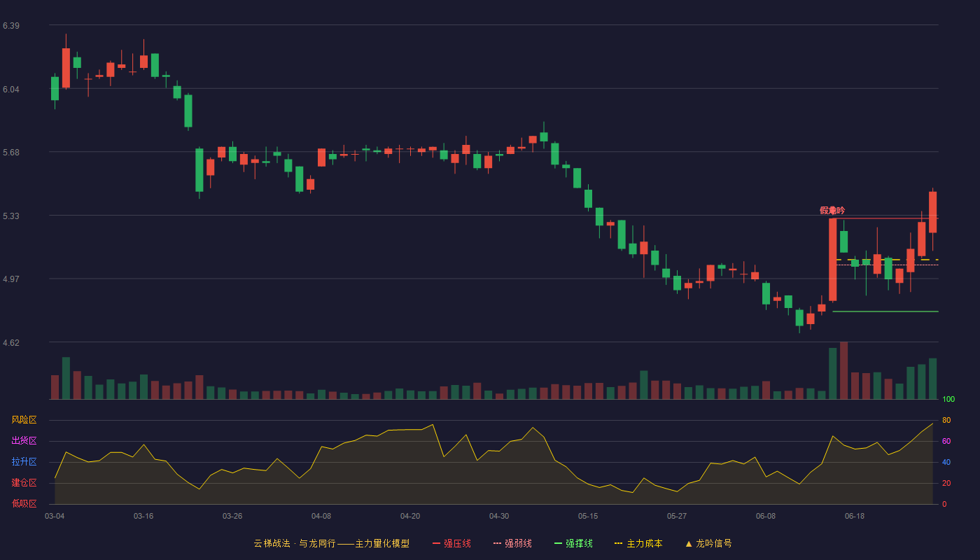Click the 风险区 zone label
Image resolution: width=980 pixels, height=560 pixels.
tap(24, 420)
